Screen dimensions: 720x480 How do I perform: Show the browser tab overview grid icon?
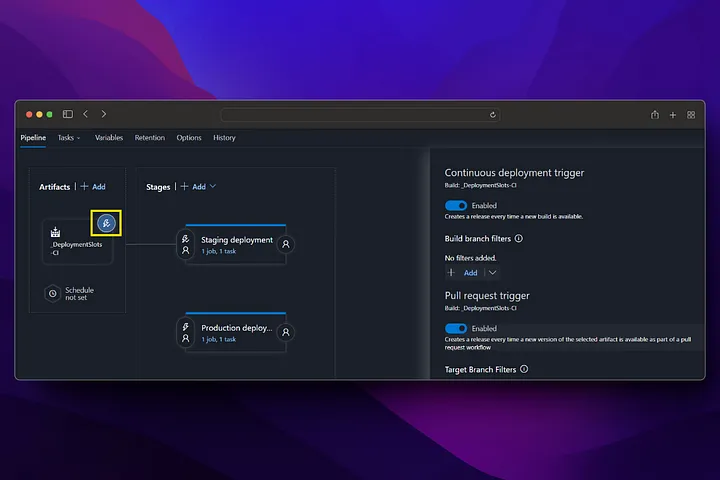[x=691, y=115]
